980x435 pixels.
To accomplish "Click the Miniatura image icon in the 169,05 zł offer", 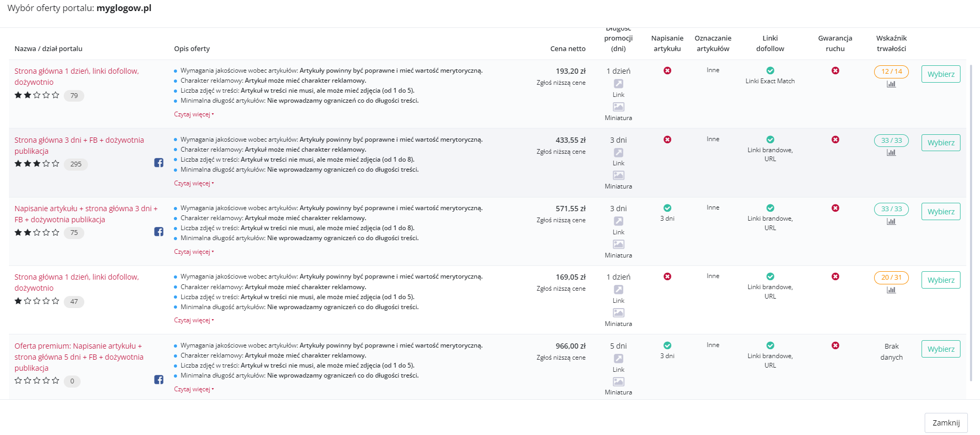I will [x=618, y=313].
